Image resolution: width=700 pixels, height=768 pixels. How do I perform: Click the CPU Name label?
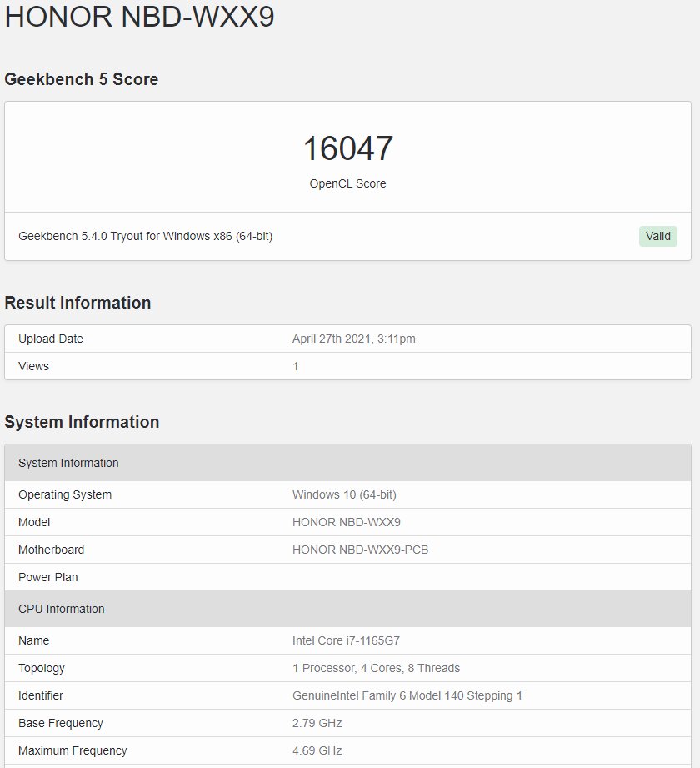(x=34, y=640)
